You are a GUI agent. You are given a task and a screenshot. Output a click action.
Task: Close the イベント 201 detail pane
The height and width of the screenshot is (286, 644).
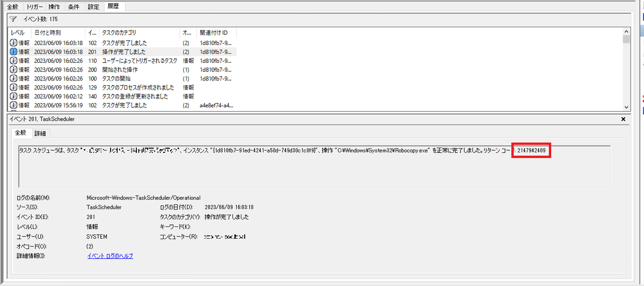(623, 119)
